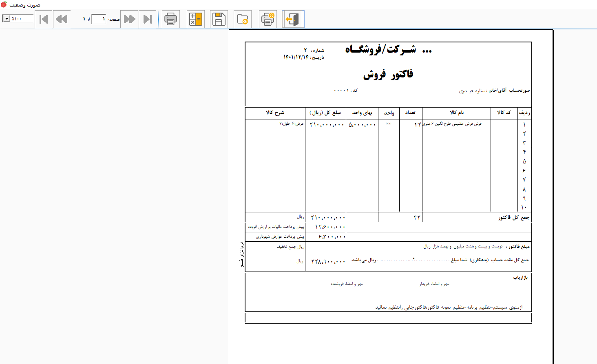
Task: Click customer name ستاره حیدری
Action: click(472, 91)
